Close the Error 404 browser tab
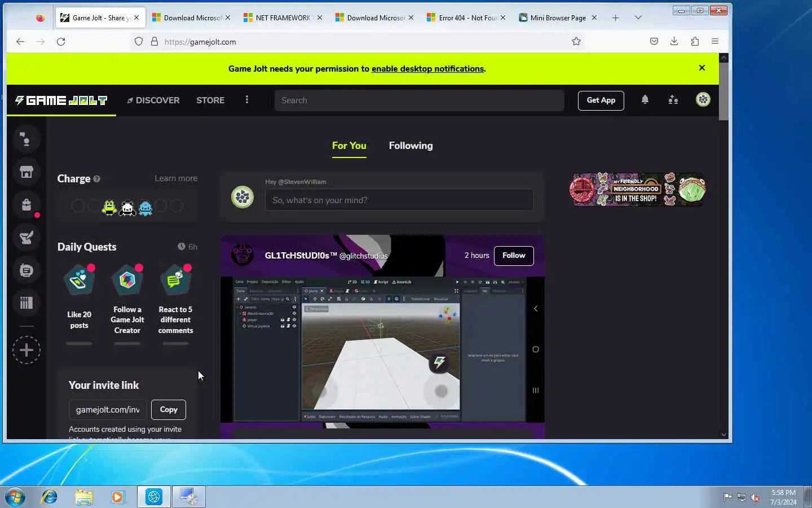The image size is (812, 508). click(x=503, y=17)
